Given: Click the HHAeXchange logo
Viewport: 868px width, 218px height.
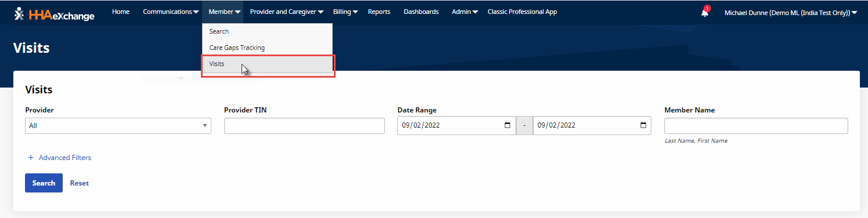Looking at the screenshot, I should tap(54, 13).
